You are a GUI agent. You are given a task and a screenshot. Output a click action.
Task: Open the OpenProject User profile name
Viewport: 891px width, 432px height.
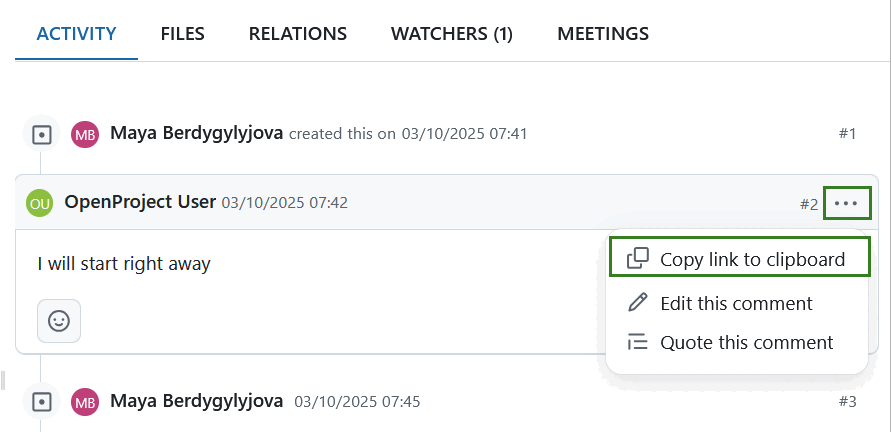click(140, 202)
